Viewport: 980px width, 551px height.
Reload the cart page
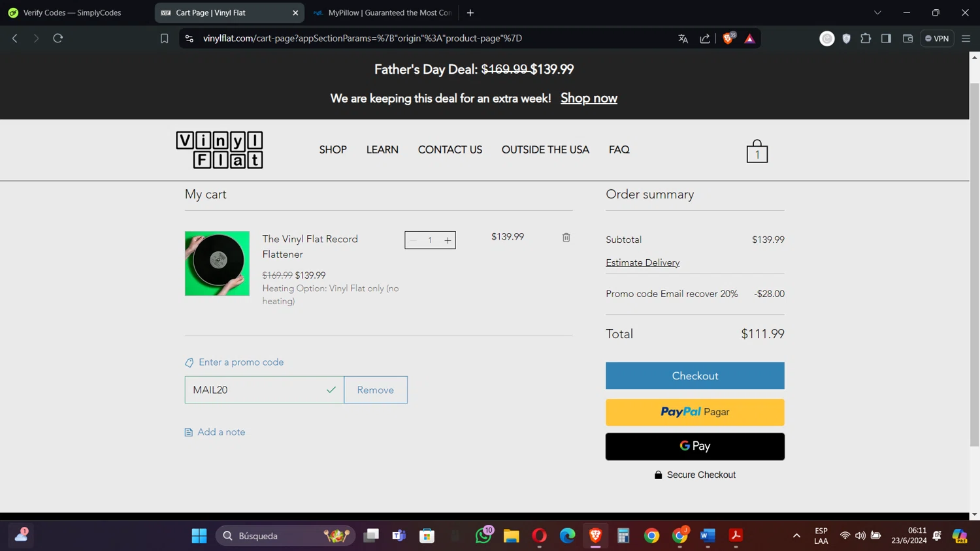coord(57,39)
